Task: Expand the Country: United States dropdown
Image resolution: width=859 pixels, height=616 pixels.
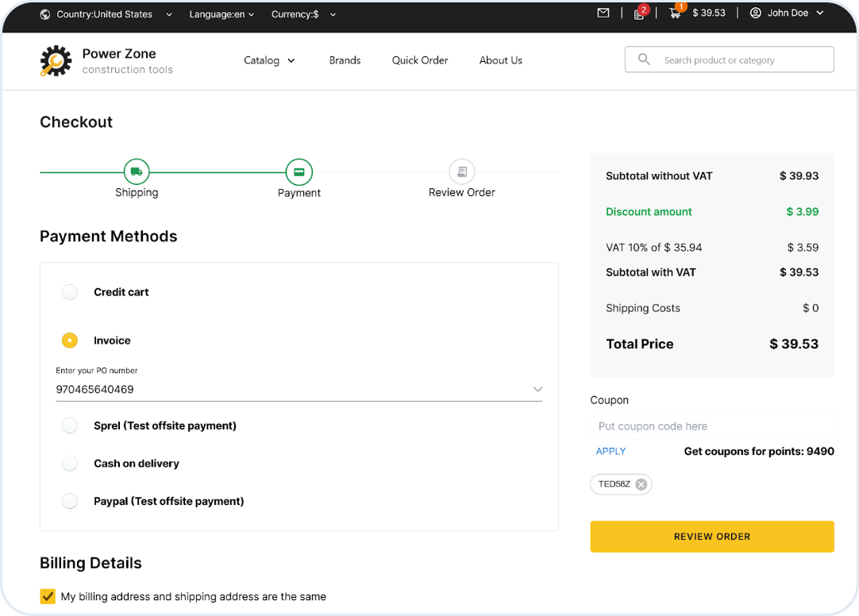Action: tap(107, 13)
